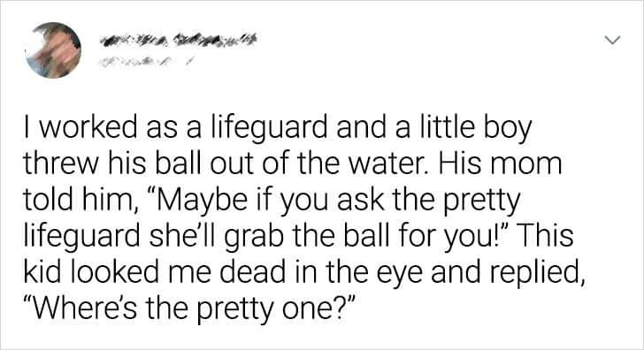Open the tweet options chevron menu
The height and width of the screenshot is (350, 644).
[x=612, y=40]
